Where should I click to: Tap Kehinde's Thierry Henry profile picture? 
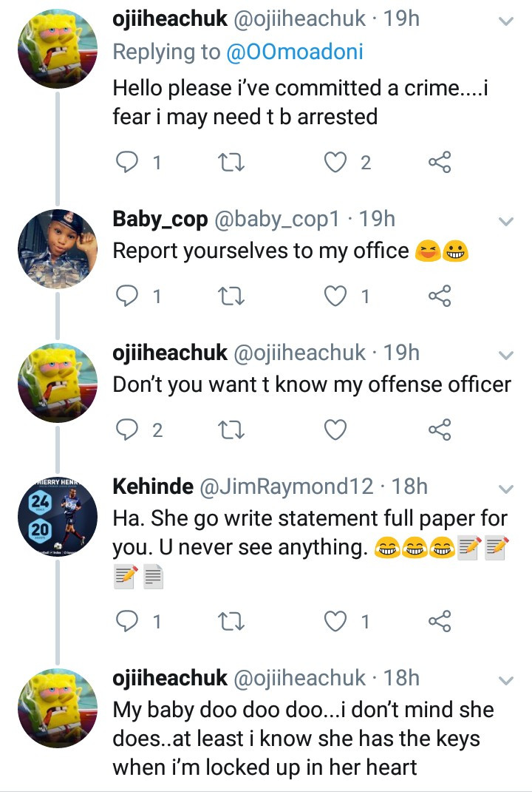(58, 516)
